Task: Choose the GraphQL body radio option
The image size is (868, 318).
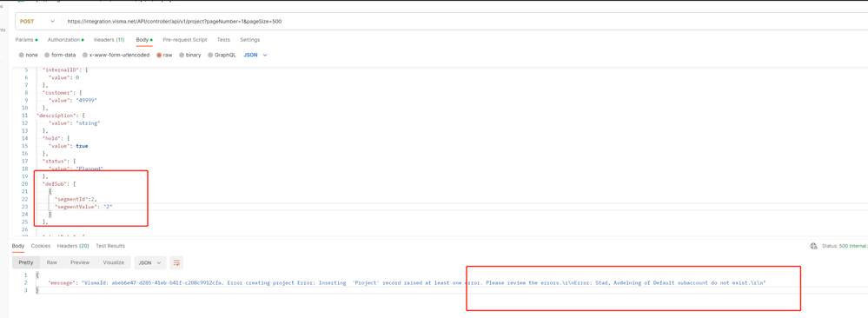Action: click(x=210, y=56)
